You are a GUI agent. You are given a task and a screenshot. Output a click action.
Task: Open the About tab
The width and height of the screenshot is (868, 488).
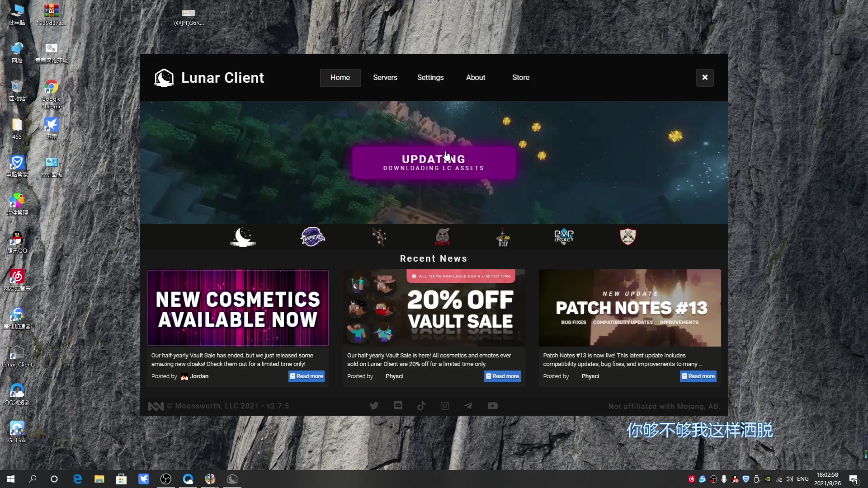point(476,77)
